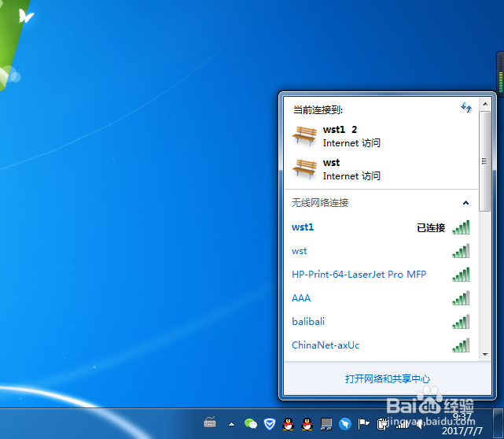
Task: Open the Tencent PC Manager shield icon
Action: click(270, 424)
